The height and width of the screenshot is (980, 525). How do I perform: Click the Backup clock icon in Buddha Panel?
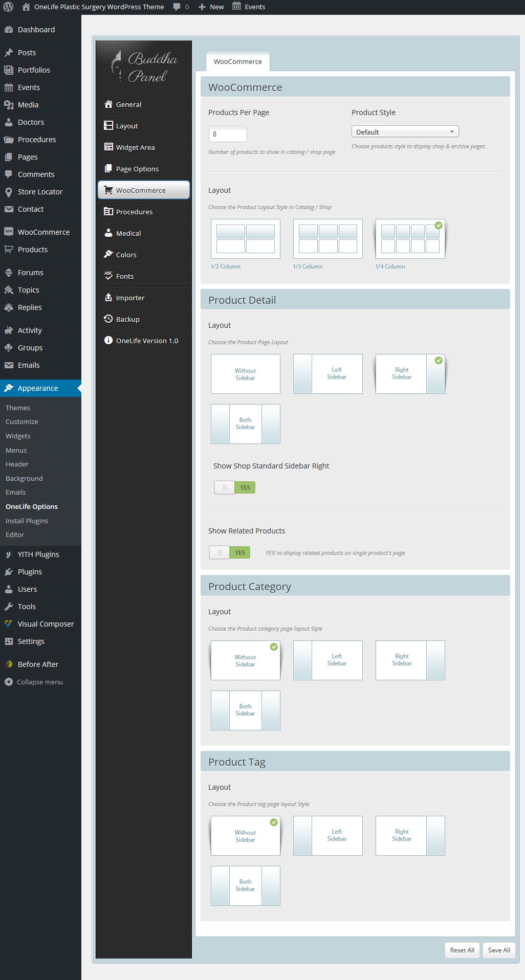tap(108, 319)
